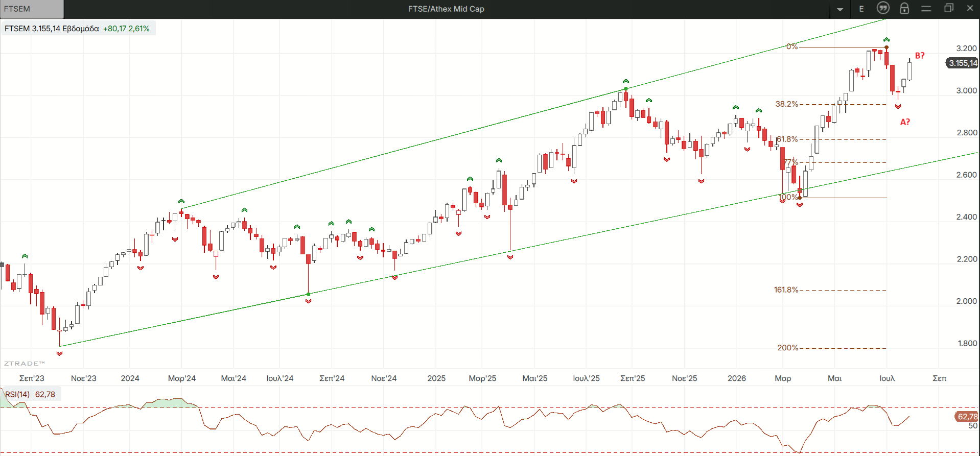Close the chart window
The image size is (980, 456).
[x=970, y=8]
